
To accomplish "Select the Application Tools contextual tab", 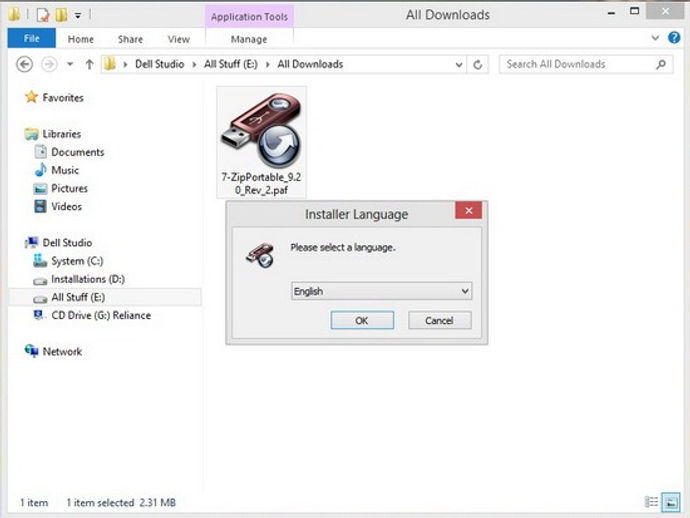I will tap(249, 17).
